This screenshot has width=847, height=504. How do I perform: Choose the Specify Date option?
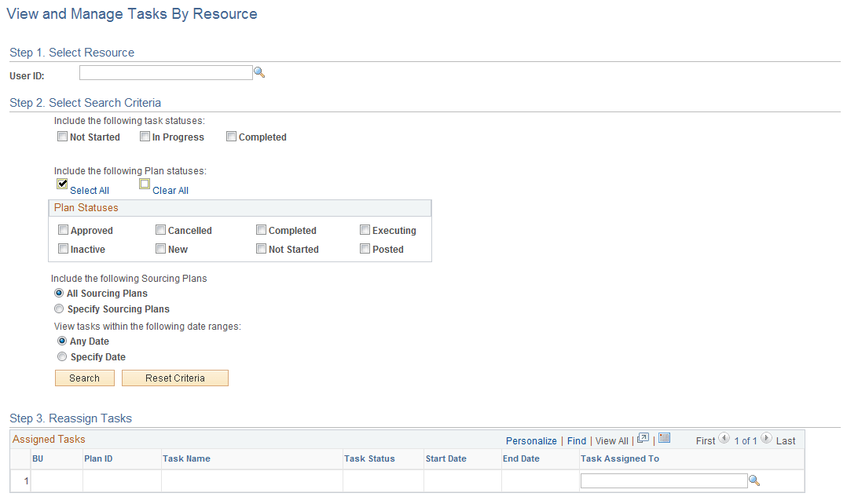(x=62, y=356)
